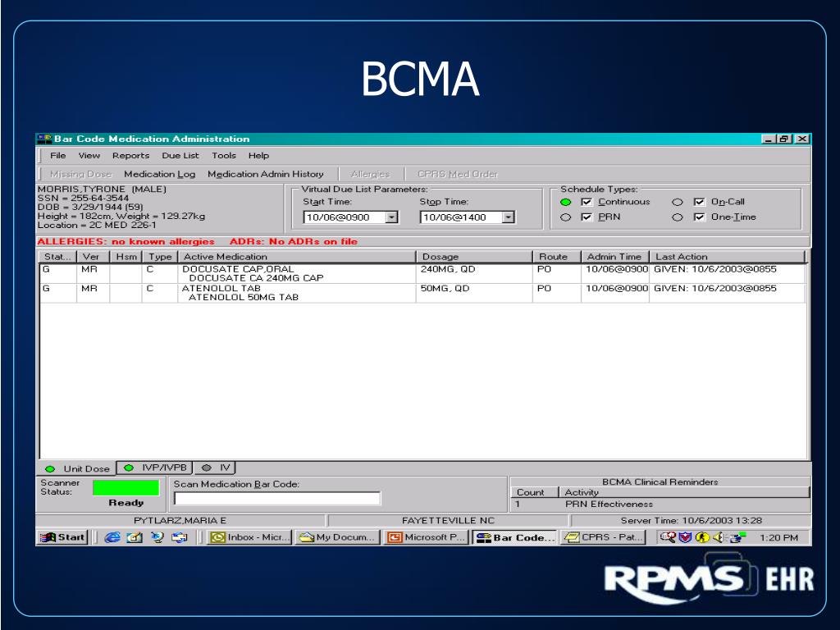Screen dimensions: 840x630
Task: Click the shield icon in system tray
Action: 685,537
